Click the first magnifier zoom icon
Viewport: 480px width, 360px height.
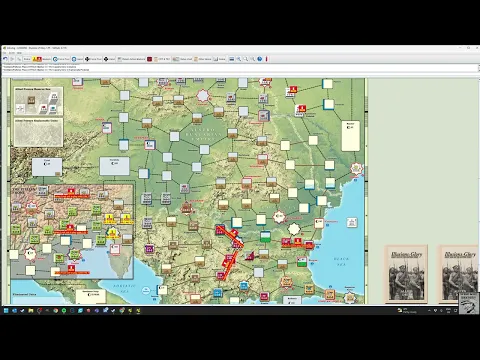click(x=239, y=59)
